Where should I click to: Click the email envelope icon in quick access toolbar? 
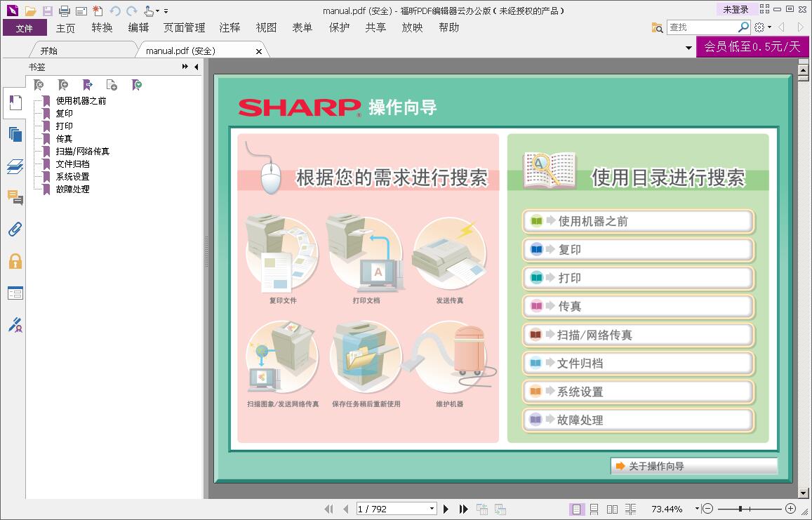pyautogui.click(x=81, y=11)
